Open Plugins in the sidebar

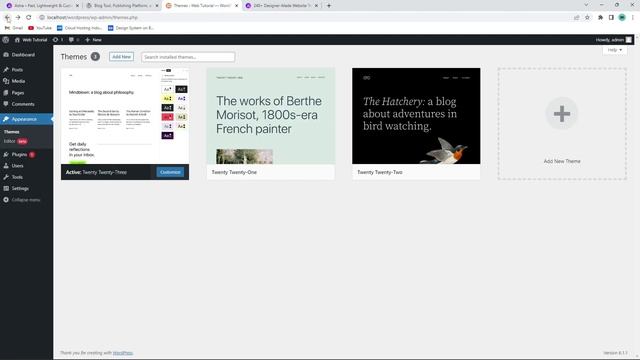tap(19, 155)
